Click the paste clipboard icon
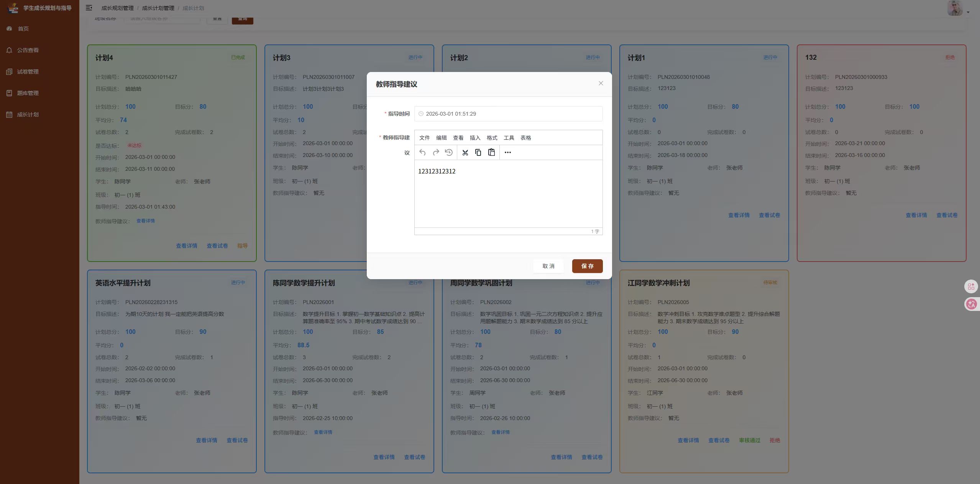 pyautogui.click(x=491, y=152)
